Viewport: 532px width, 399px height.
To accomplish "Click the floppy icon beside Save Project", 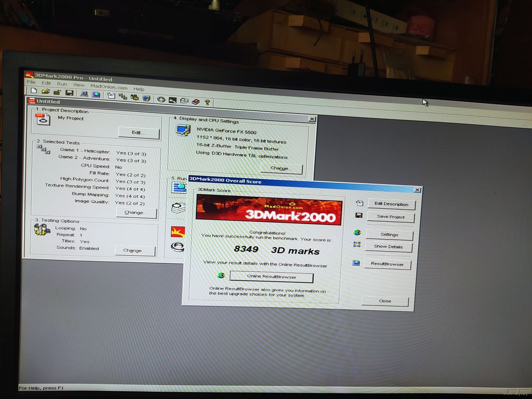I will click(x=359, y=215).
